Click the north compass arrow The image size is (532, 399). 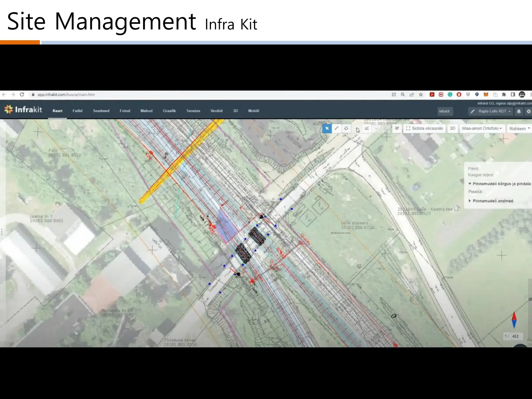[x=514, y=320]
